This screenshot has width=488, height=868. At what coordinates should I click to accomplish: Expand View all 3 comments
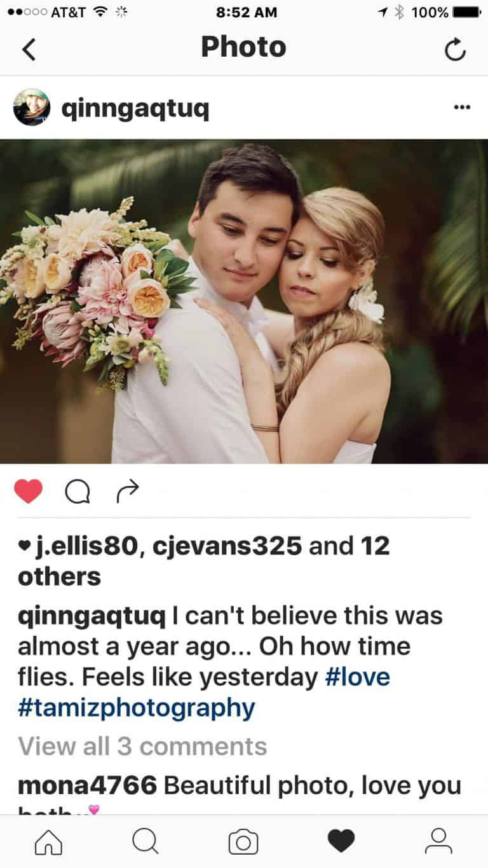142,746
